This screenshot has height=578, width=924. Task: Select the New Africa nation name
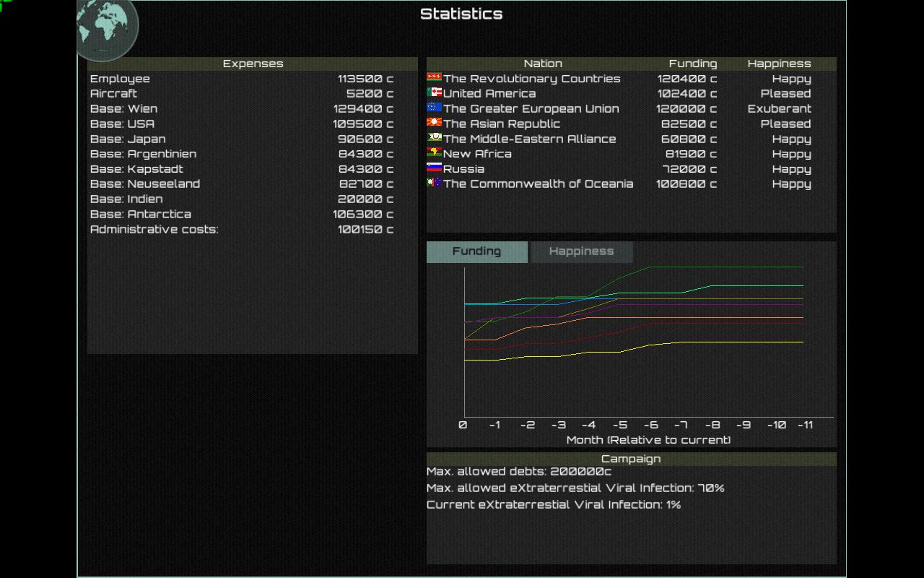click(x=477, y=154)
